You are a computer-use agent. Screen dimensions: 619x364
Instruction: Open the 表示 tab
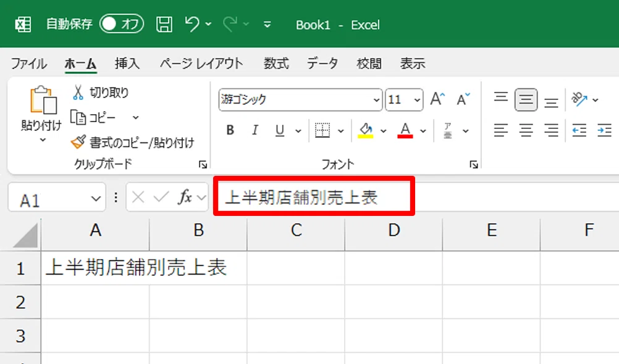[413, 64]
